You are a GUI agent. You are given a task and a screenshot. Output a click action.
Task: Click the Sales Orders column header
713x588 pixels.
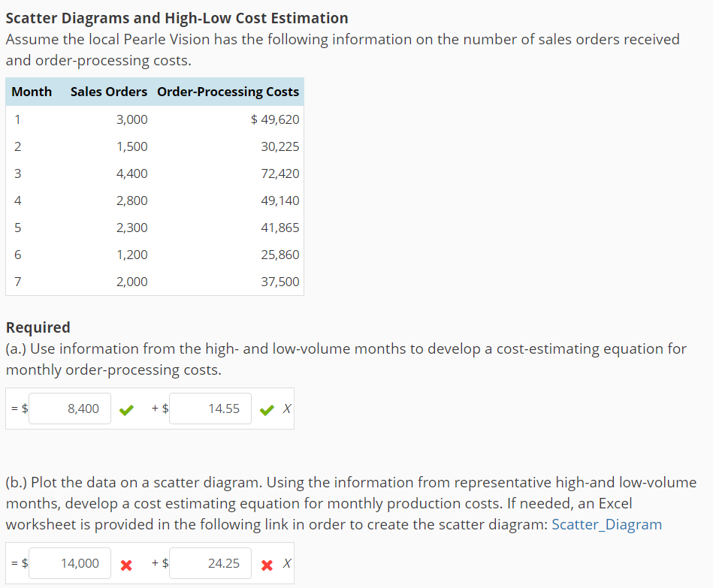click(x=107, y=91)
